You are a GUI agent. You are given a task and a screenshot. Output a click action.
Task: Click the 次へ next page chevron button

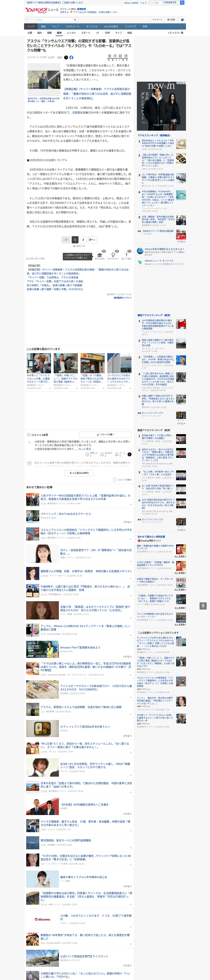pos(92,240)
